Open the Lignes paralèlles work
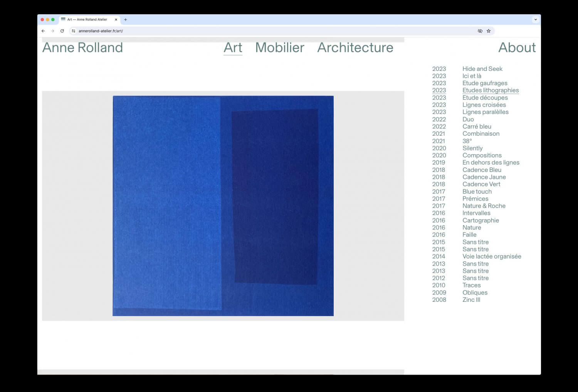 (486, 112)
